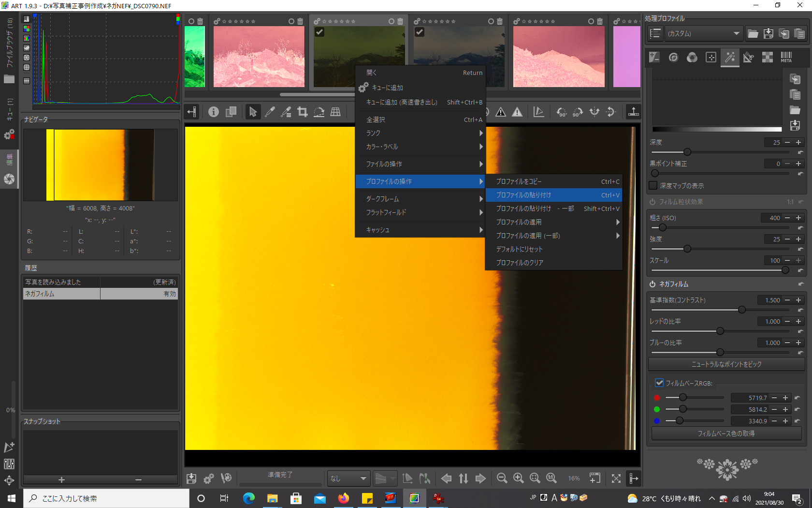Rotate image 90° right
Viewport: 812px width, 508px height.
click(x=578, y=112)
